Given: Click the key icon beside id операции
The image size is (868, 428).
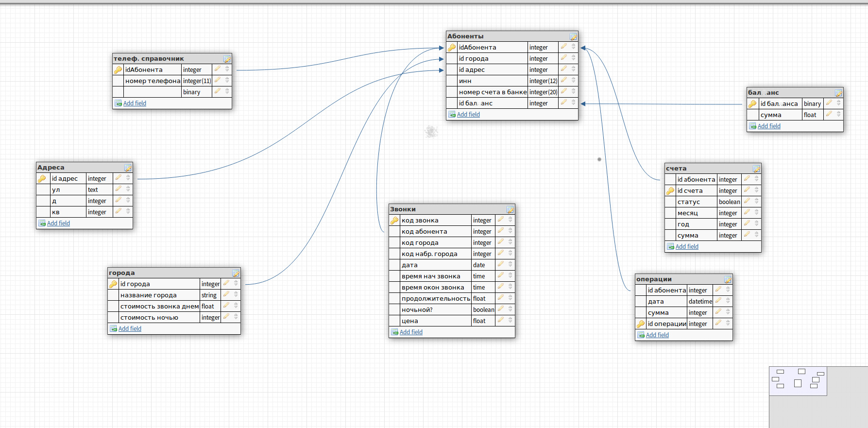Looking at the screenshot, I should pyautogui.click(x=641, y=324).
